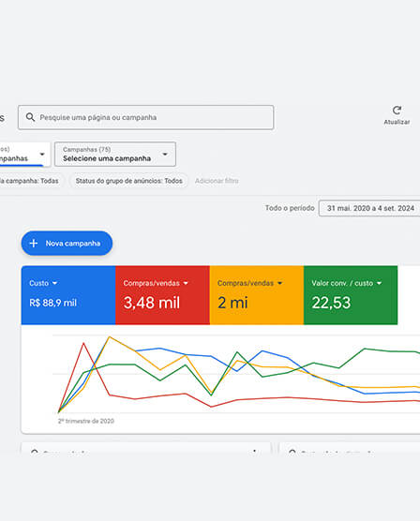Select the Status do grupo de anúncios filter chip
420x521 pixels.
(x=128, y=181)
